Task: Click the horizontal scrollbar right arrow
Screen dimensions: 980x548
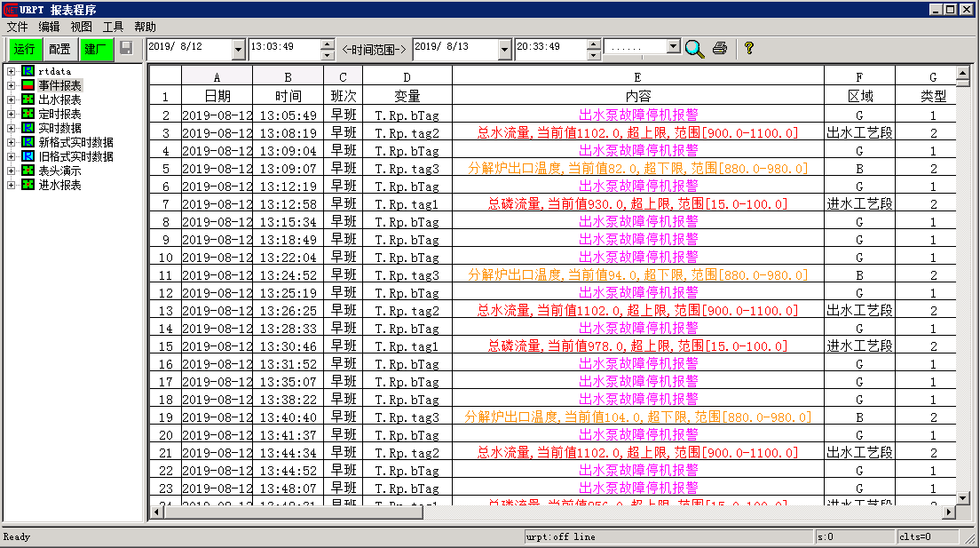Action: [x=949, y=512]
